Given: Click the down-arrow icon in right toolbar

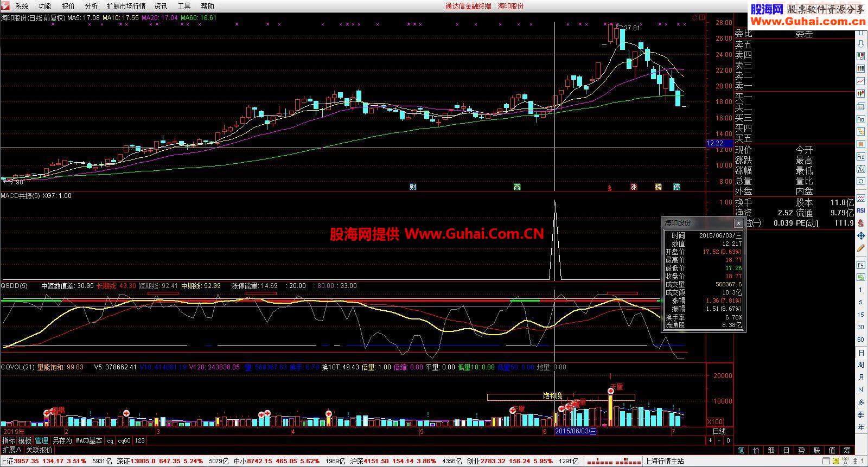Looking at the screenshot, I should (x=861, y=44).
